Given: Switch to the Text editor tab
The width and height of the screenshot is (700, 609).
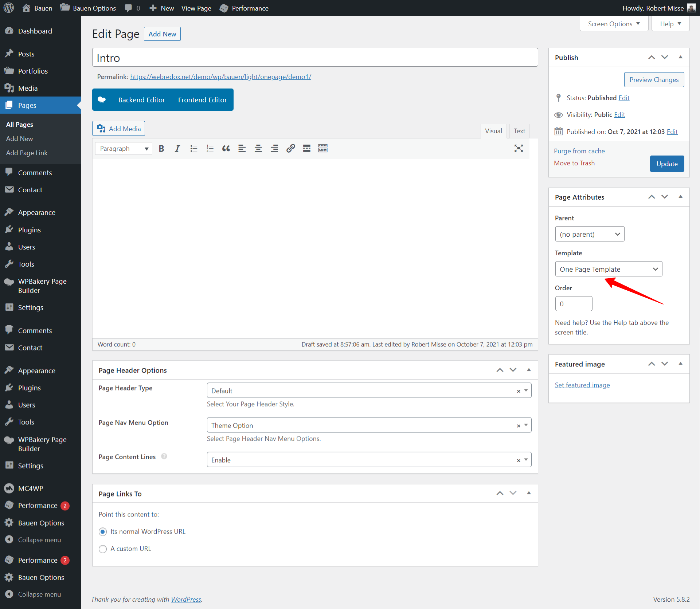Looking at the screenshot, I should point(519,131).
